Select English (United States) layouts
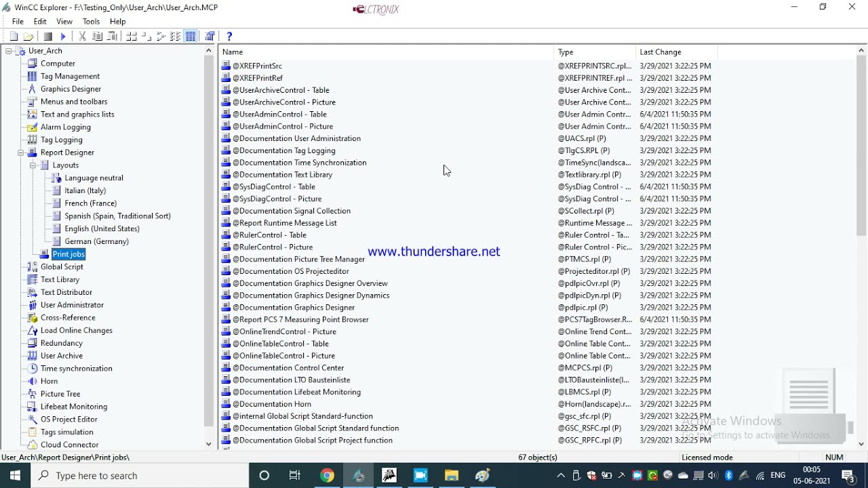The width and height of the screenshot is (868, 488). click(x=102, y=229)
